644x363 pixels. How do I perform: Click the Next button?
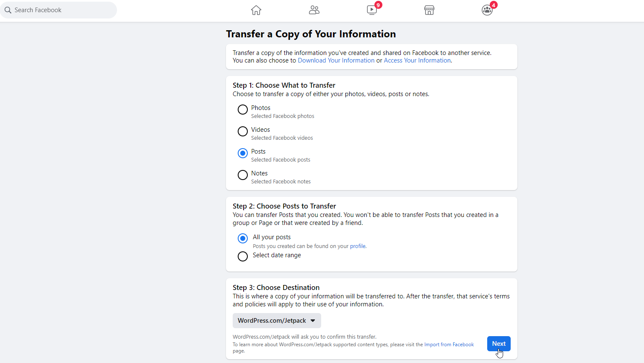499,344
